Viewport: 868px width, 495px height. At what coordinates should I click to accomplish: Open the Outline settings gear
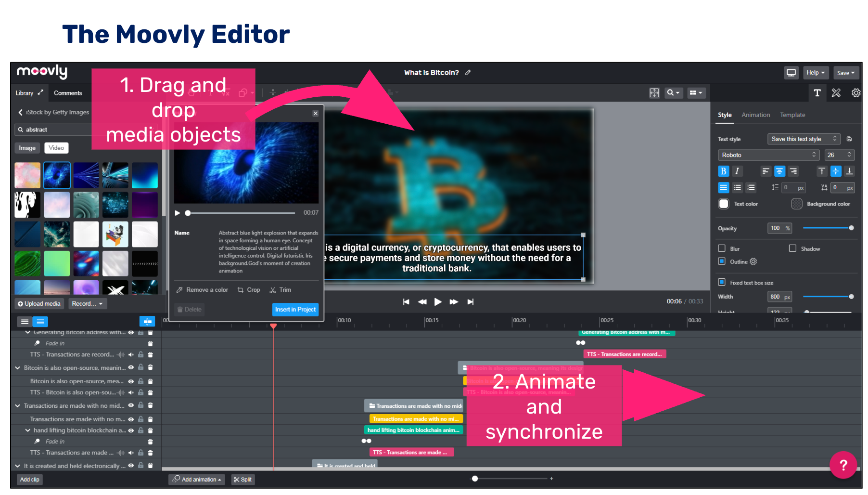pyautogui.click(x=753, y=261)
